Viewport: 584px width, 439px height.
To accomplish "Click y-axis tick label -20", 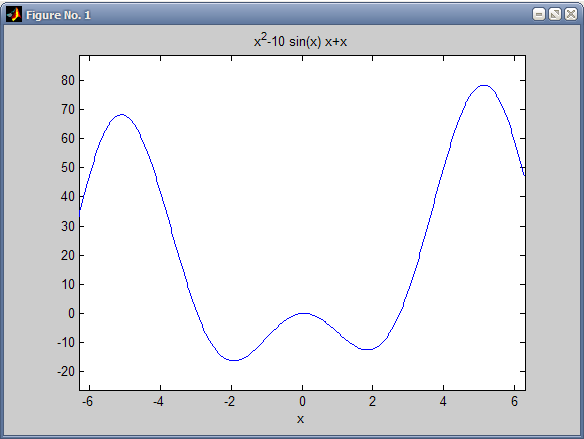I will (66, 372).
